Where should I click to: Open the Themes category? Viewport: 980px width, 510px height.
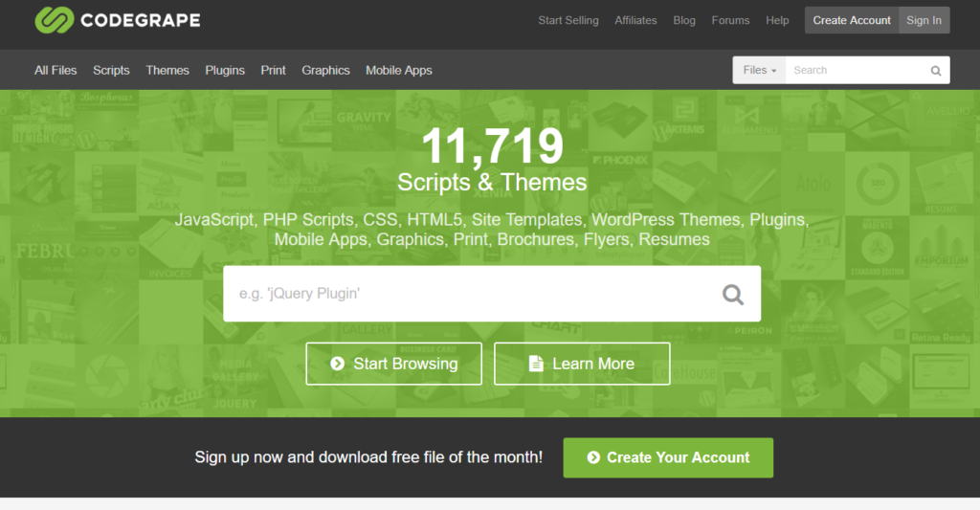[x=167, y=71]
